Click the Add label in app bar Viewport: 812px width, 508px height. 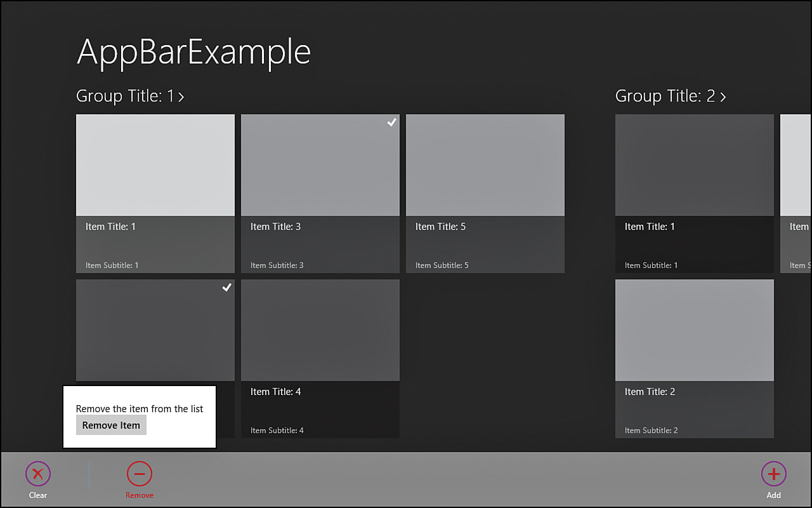coord(774,495)
